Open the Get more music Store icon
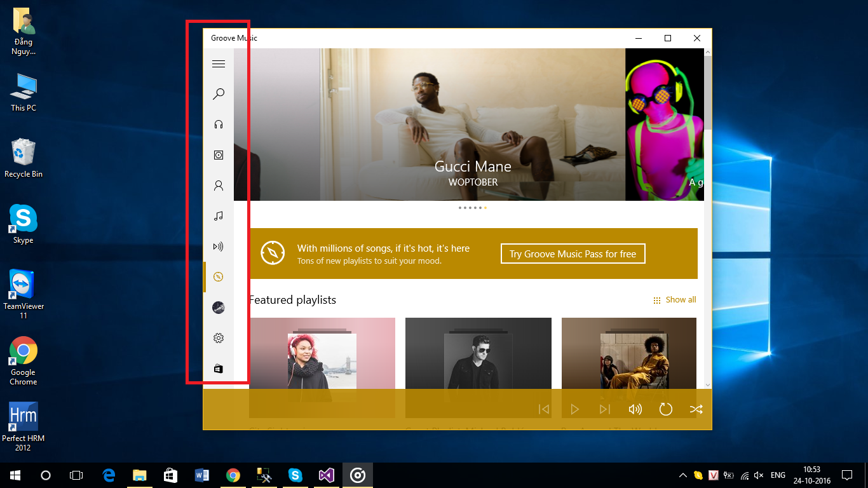The width and height of the screenshot is (868, 488). [219, 368]
